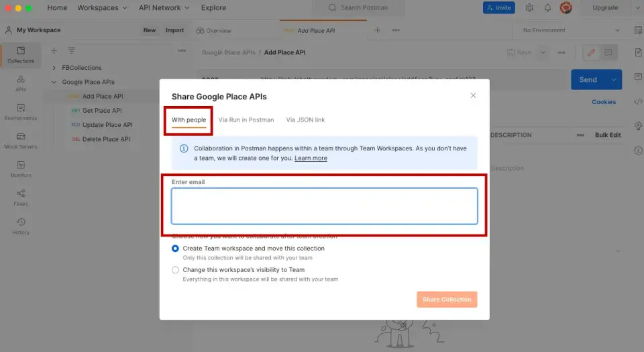644x352 pixels.
Task: Open the History sidebar panel
Action: pyautogui.click(x=21, y=226)
